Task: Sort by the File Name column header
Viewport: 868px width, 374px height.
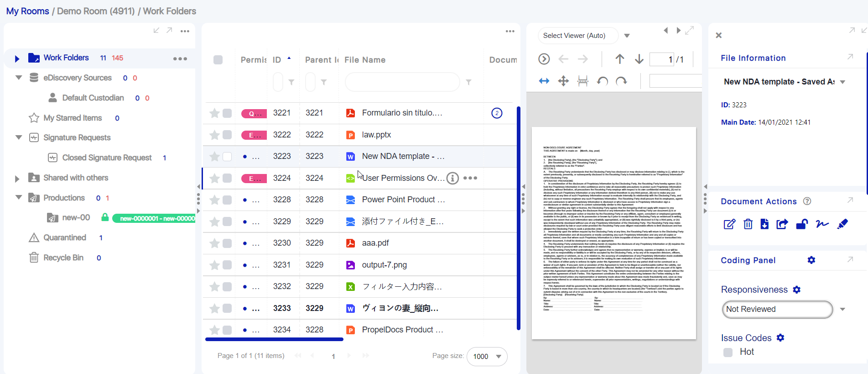Action: [365, 60]
